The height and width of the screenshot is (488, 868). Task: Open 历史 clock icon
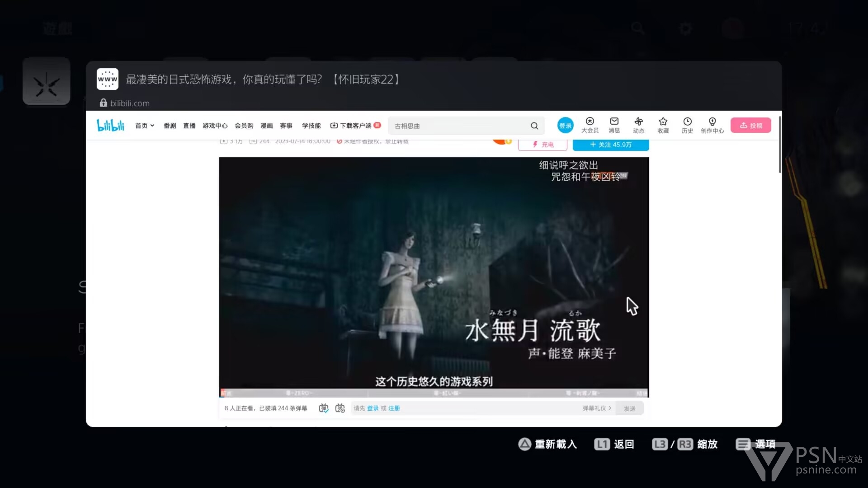coord(687,125)
